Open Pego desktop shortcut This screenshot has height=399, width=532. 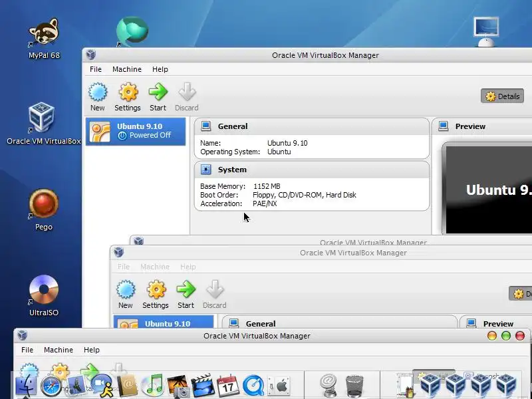pyautogui.click(x=43, y=209)
